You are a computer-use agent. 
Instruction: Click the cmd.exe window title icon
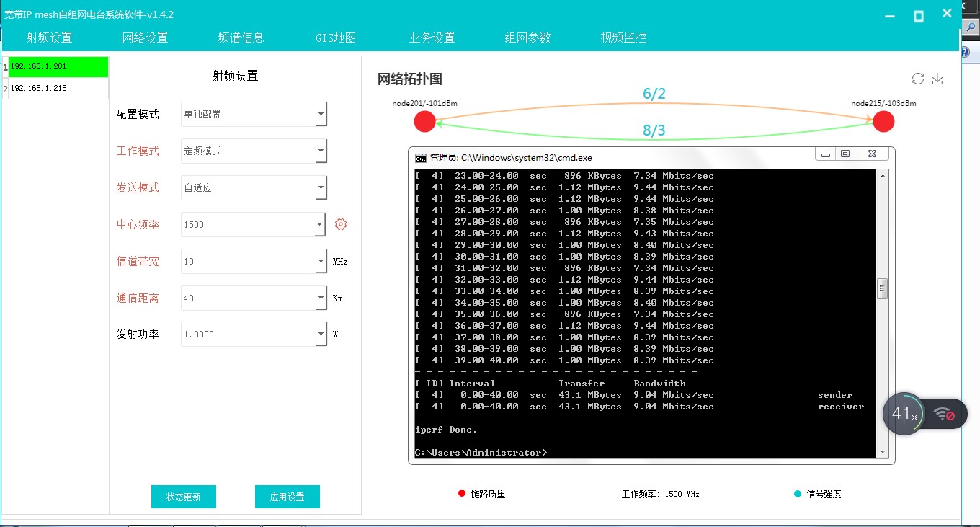pos(420,157)
